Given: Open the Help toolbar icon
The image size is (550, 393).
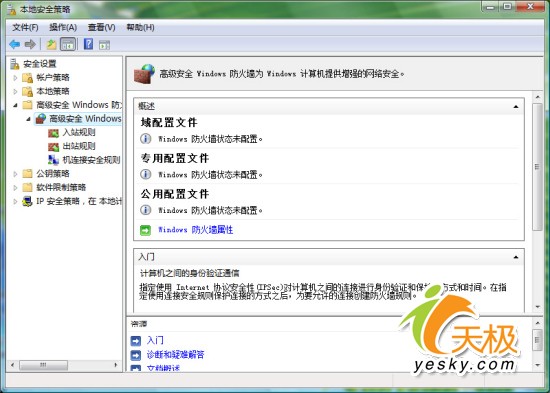Looking at the screenshot, I should pyautogui.click(x=88, y=44).
